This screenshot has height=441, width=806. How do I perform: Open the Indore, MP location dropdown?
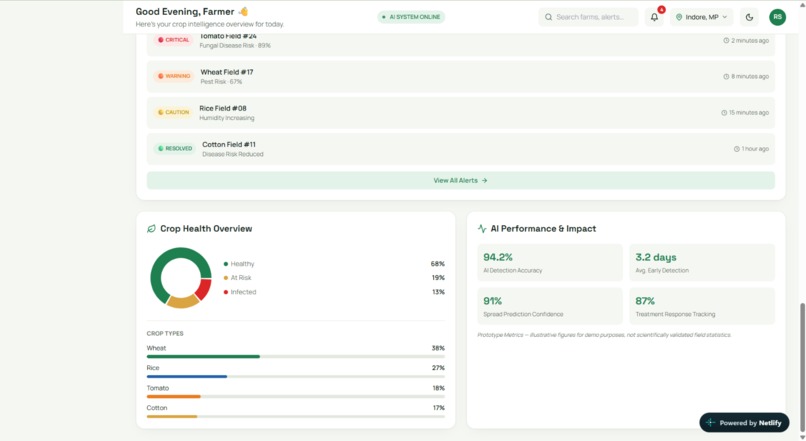(701, 17)
